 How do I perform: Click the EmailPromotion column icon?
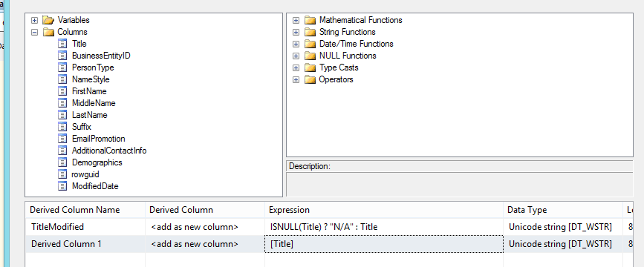click(x=62, y=139)
